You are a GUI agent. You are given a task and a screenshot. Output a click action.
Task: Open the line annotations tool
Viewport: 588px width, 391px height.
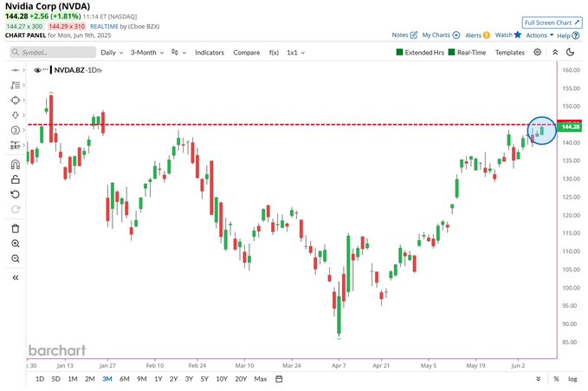(15, 85)
